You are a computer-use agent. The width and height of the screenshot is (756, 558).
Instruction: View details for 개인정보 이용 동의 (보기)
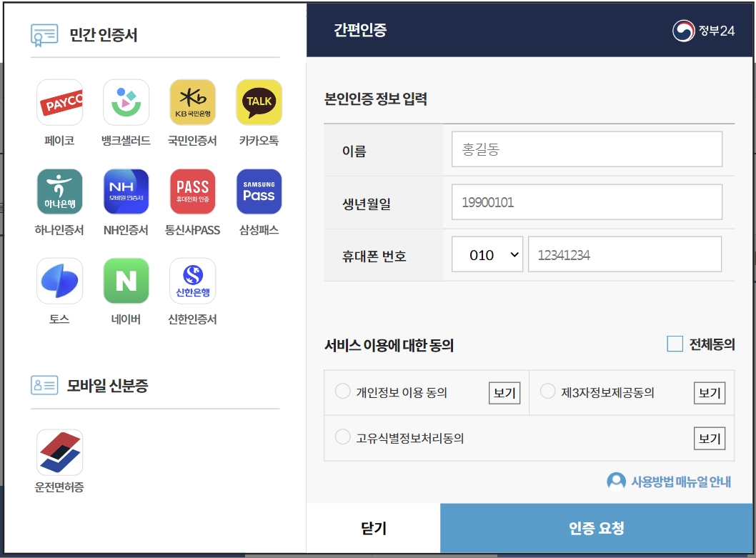point(504,393)
